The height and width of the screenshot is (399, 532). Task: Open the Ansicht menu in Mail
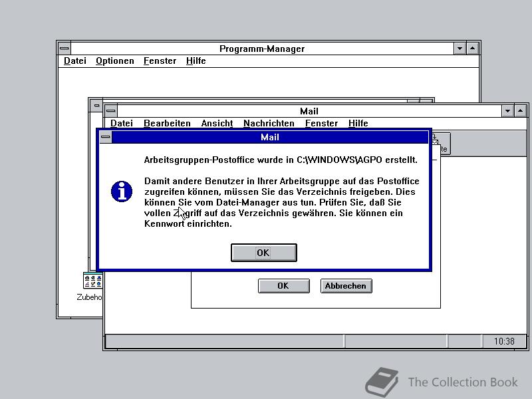click(217, 123)
